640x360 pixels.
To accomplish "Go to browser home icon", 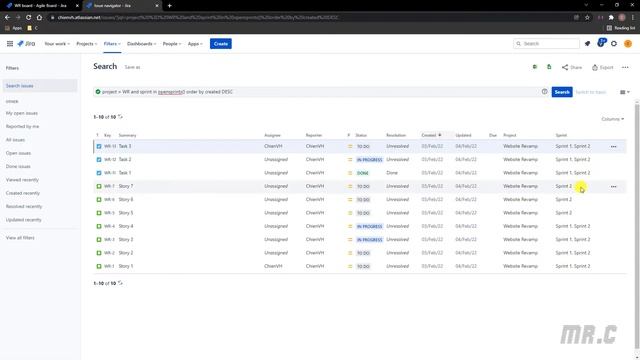I will (39, 18).
